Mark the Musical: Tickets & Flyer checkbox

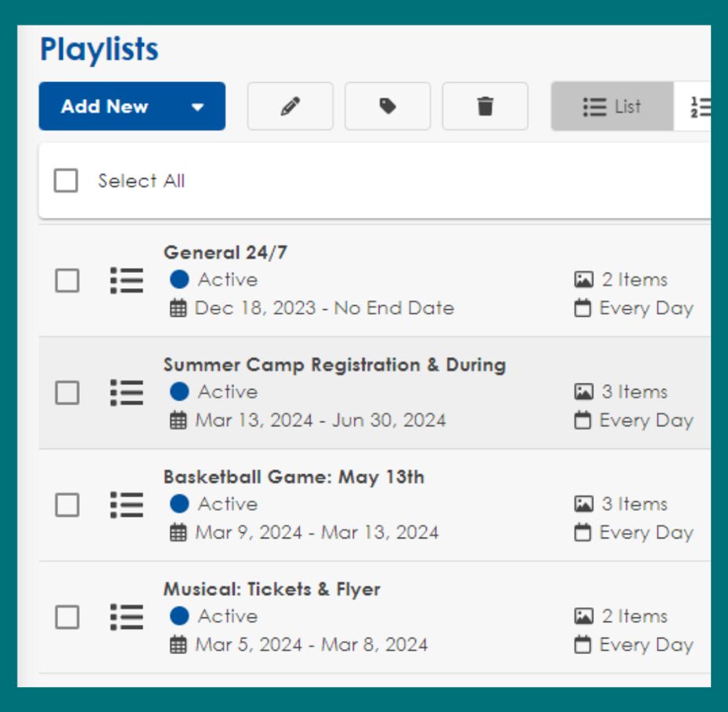[x=67, y=617]
